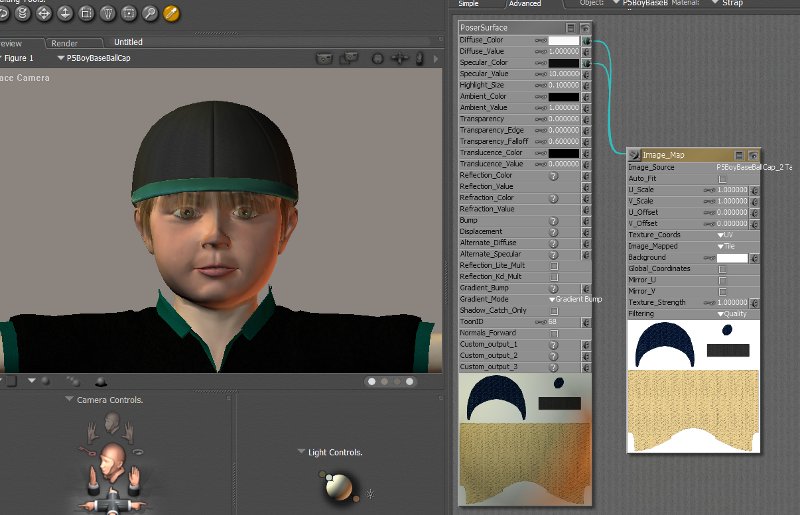The width and height of the screenshot is (800, 515).
Task: Enable the Reflection_Lite_Mult checkbox
Action: [554, 266]
